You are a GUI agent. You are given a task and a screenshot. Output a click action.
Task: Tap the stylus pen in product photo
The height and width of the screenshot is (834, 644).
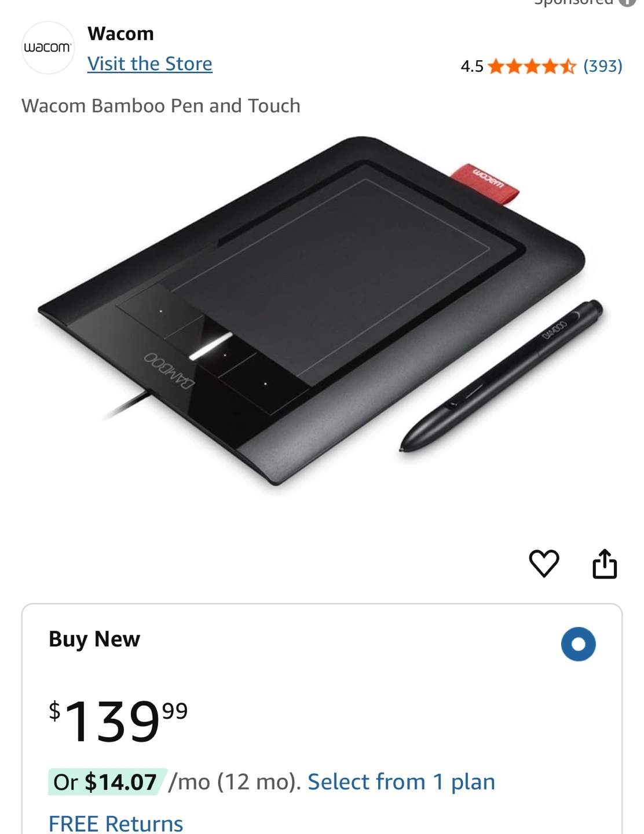pyautogui.click(x=502, y=375)
